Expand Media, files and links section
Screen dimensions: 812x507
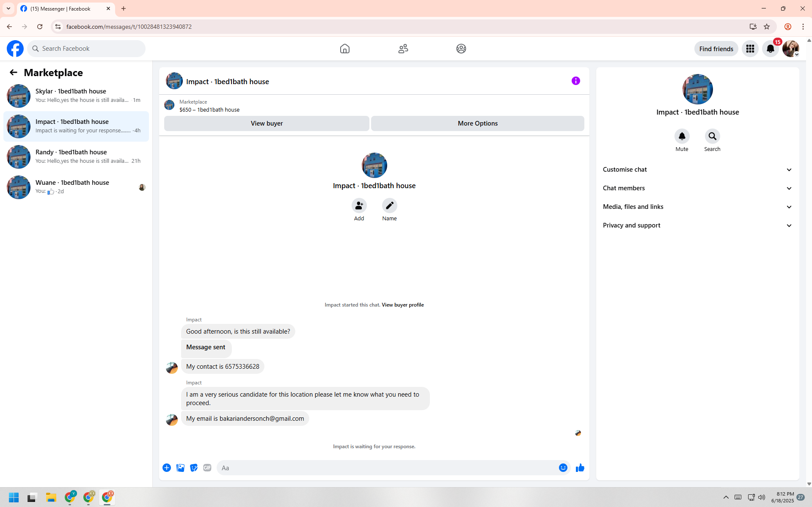click(x=698, y=207)
